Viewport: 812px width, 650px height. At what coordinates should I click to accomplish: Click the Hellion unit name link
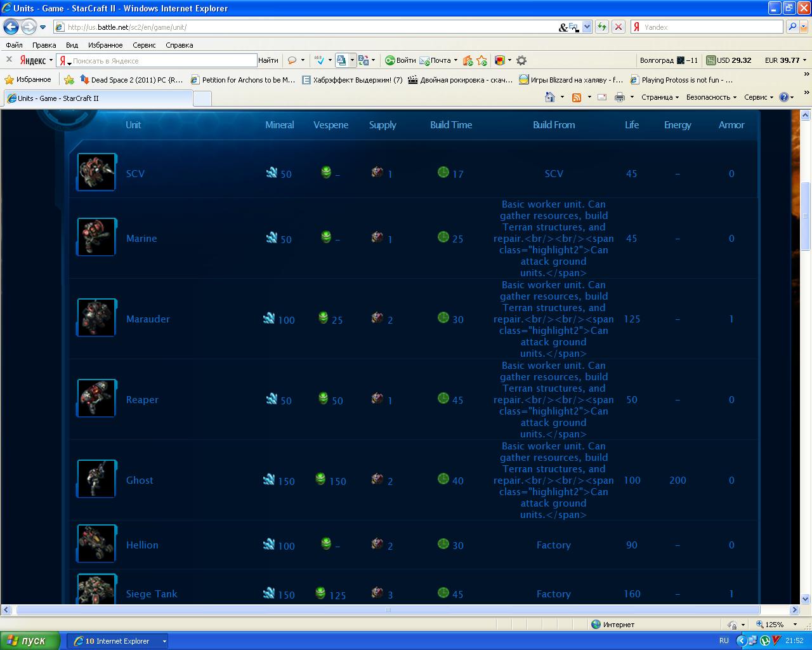[142, 545]
